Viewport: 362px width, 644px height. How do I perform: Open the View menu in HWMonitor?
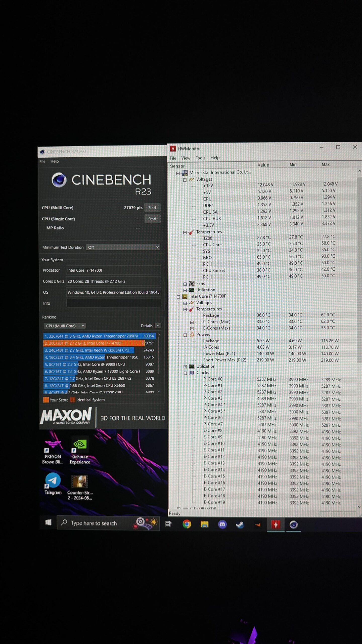tap(186, 158)
